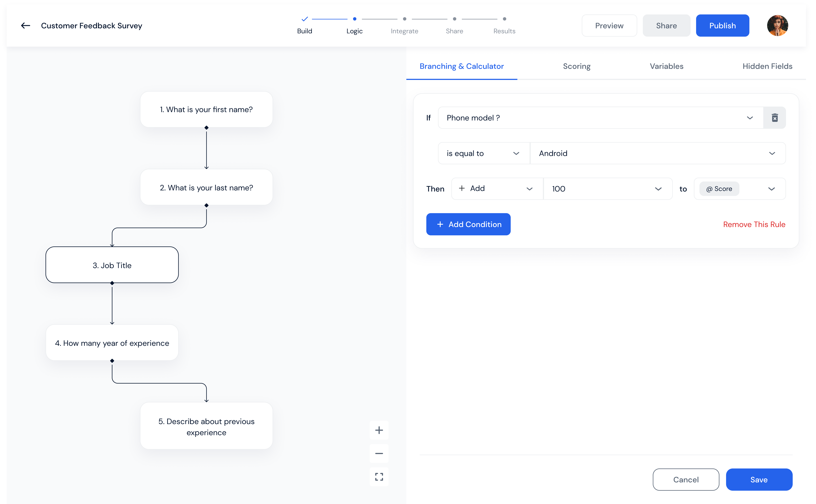Zoom in on the flowchart canvas
The height and width of the screenshot is (504, 816).
point(379,430)
